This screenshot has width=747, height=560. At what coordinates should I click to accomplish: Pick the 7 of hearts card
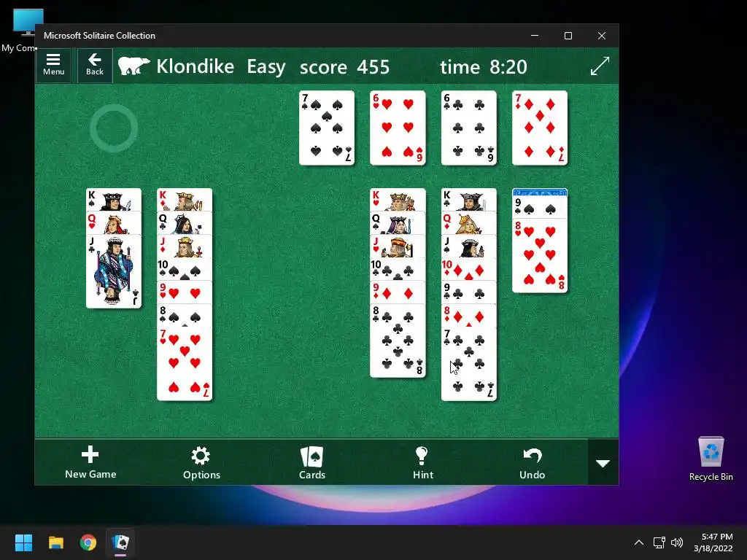185,364
